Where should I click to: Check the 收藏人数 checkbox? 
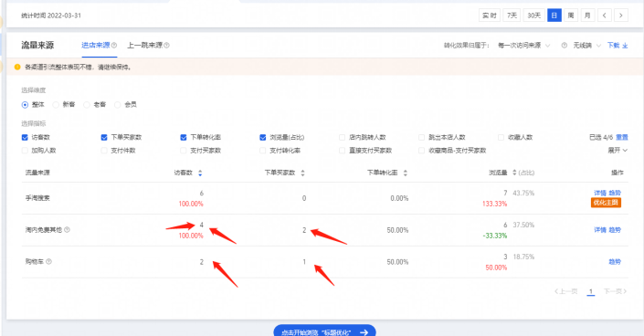(x=501, y=137)
